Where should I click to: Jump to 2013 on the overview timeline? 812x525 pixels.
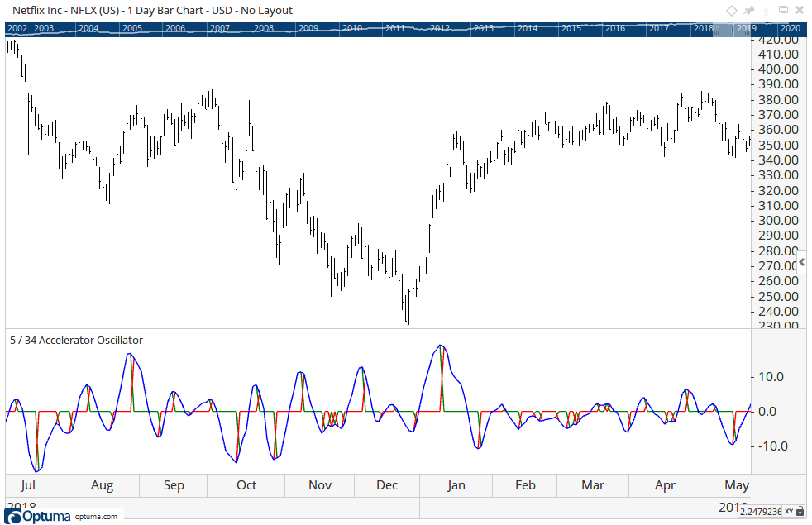click(484, 28)
